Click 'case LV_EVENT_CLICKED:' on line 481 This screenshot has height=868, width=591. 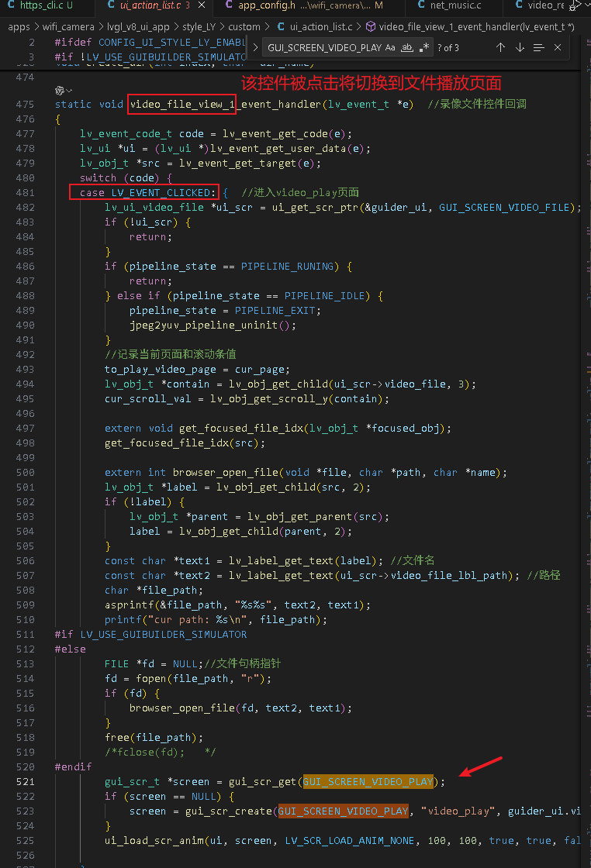[148, 193]
